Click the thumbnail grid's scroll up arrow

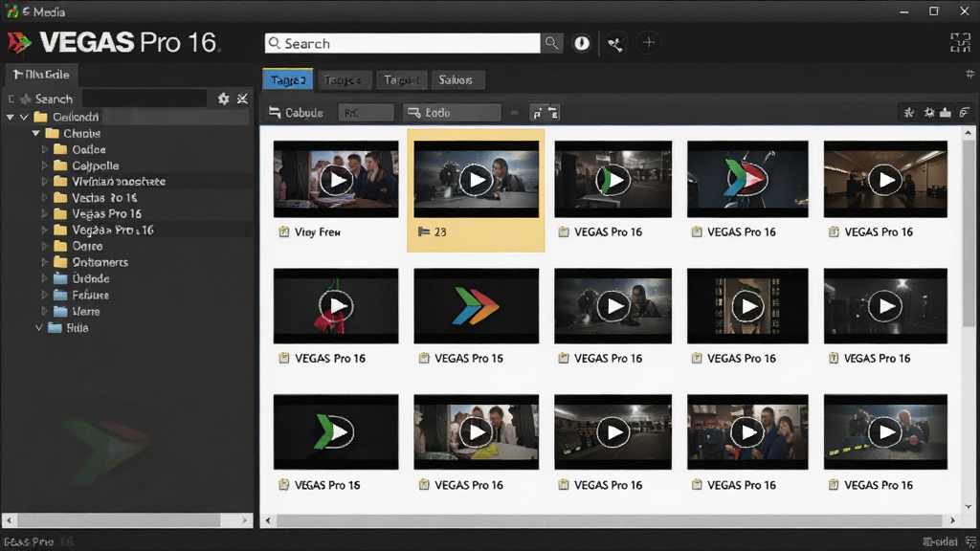click(x=969, y=133)
